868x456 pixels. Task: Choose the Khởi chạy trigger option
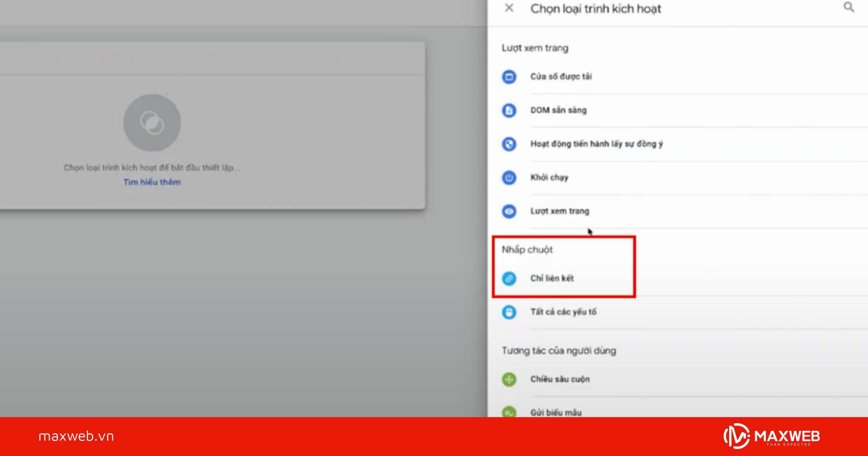tap(549, 177)
